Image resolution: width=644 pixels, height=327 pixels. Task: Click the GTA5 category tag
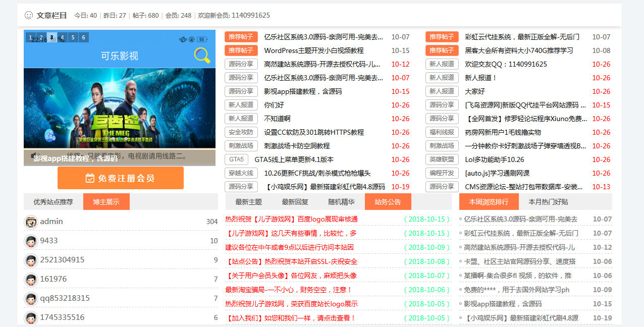click(x=236, y=159)
